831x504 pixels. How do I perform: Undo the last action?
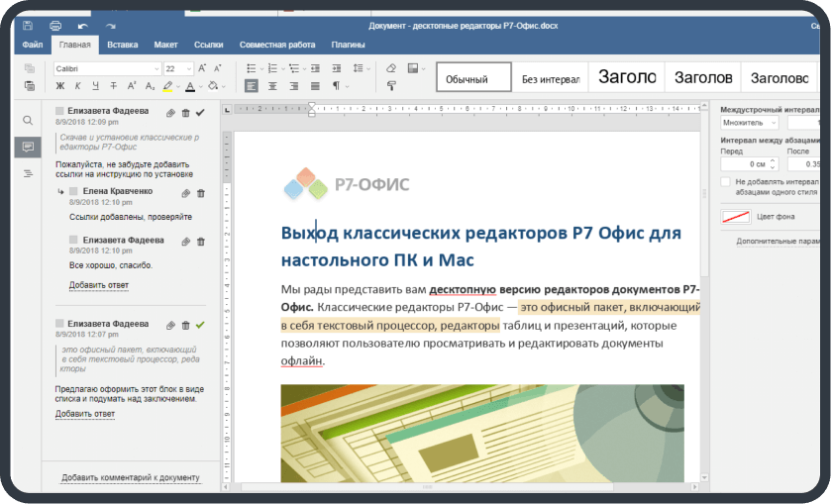coord(82,26)
